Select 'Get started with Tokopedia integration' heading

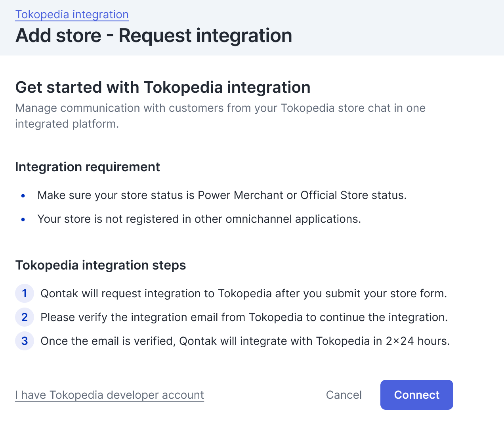163,87
